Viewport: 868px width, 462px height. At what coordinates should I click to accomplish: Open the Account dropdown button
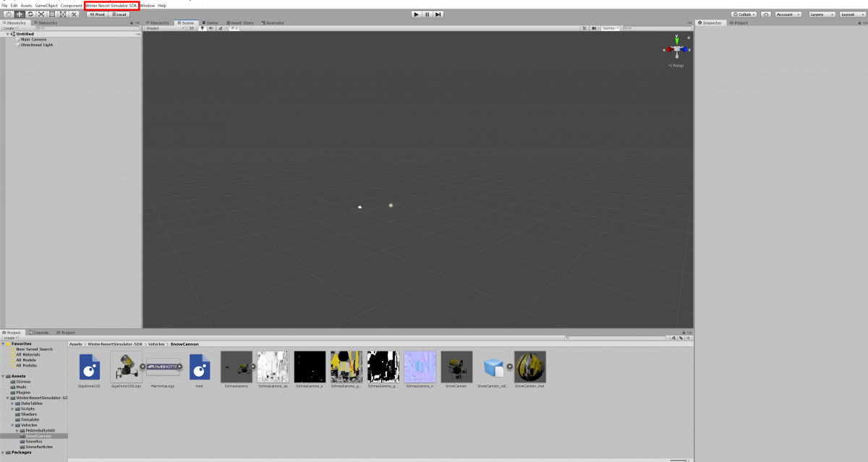[x=788, y=14]
